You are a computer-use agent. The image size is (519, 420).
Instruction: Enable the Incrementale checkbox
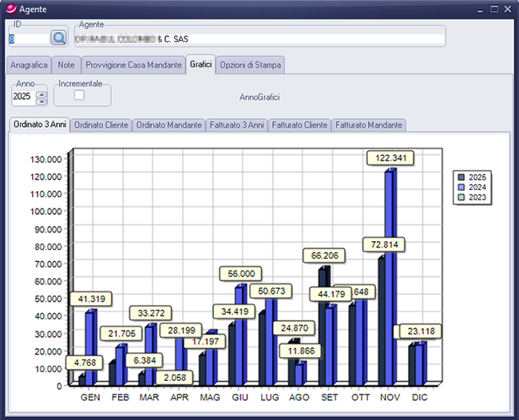(x=79, y=96)
